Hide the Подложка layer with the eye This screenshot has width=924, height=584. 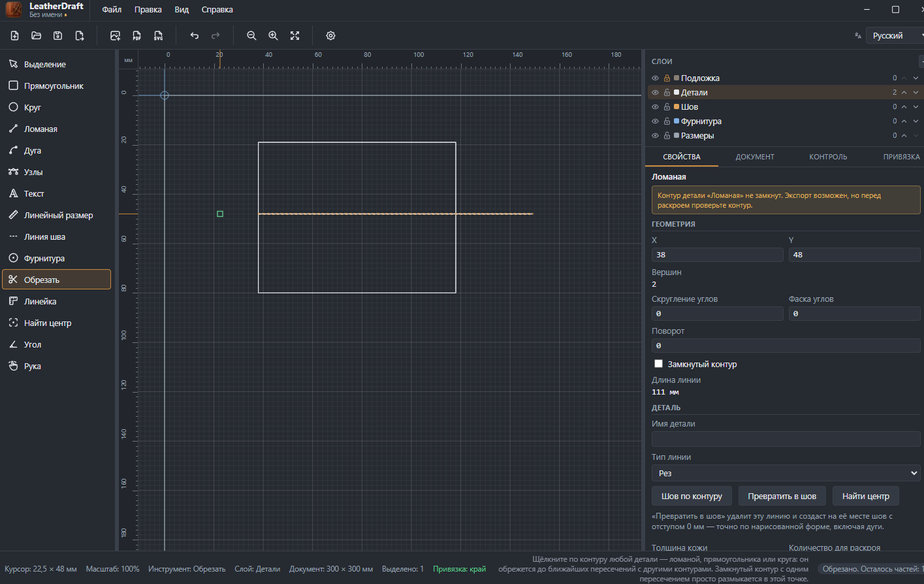(656, 78)
